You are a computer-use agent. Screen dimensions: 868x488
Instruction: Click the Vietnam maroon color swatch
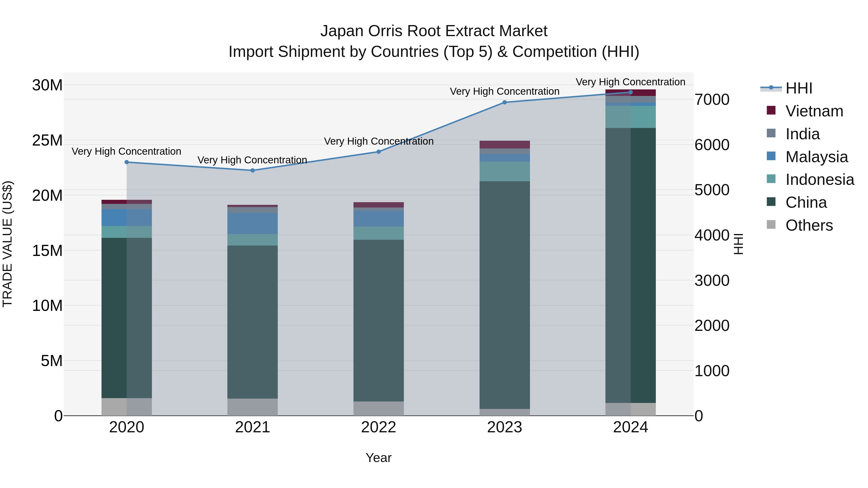[771, 110]
